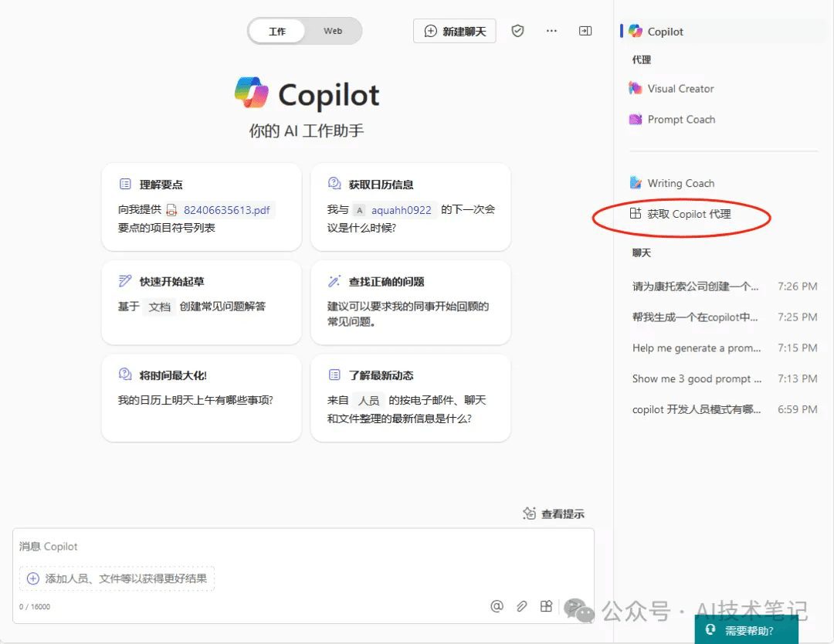Click the Copilot icon in sidebar
This screenshot has height=644, width=834.
coord(635,31)
